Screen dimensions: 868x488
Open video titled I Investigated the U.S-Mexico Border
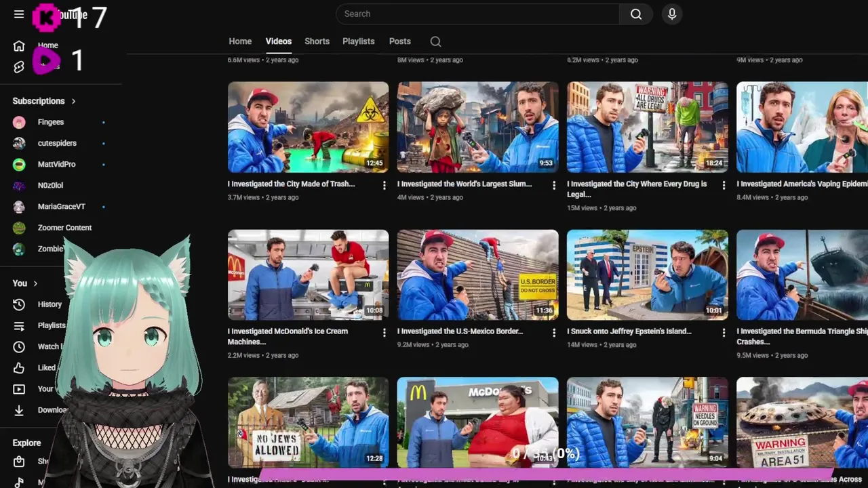[460, 331]
